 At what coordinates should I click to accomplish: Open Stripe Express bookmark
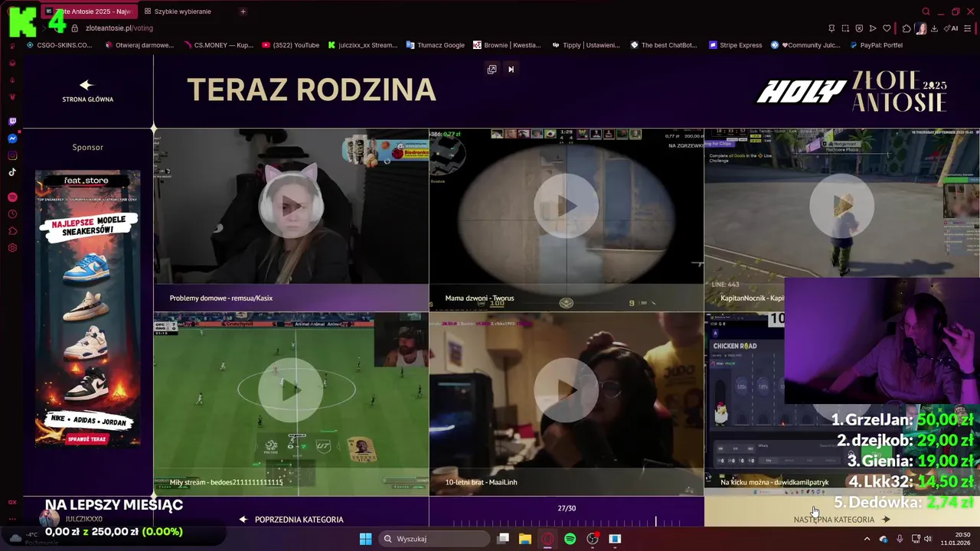click(736, 45)
